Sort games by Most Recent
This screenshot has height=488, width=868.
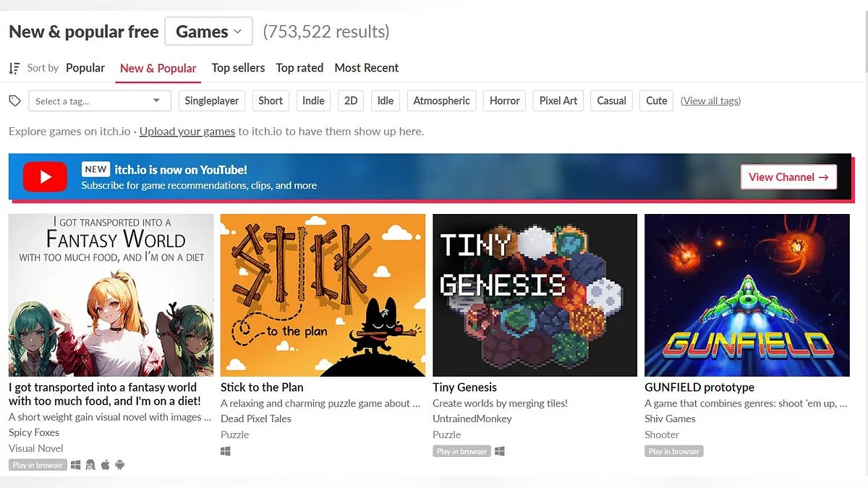(367, 68)
